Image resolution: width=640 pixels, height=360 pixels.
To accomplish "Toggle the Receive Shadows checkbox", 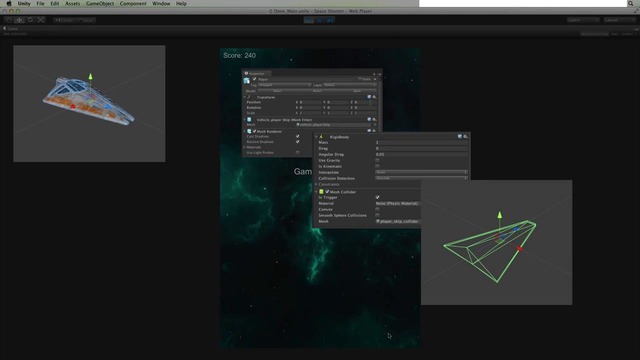I will coord(298,142).
